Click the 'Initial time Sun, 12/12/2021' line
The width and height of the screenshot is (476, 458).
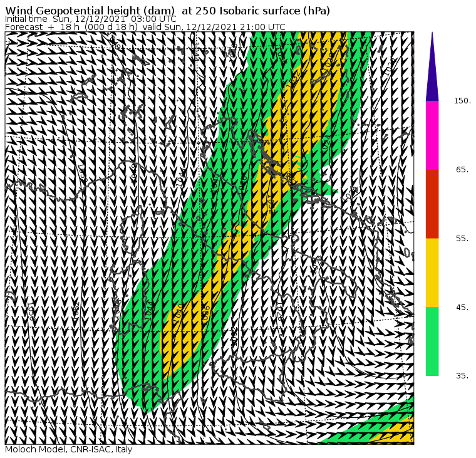point(90,19)
